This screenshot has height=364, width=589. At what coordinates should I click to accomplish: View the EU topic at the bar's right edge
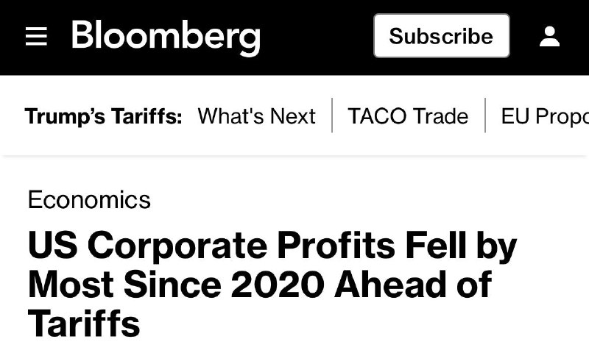(x=545, y=116)
